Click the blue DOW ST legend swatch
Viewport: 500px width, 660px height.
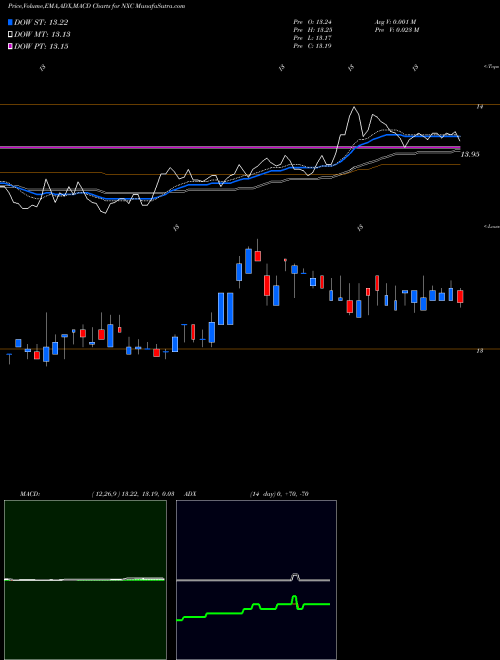coord(10,22)
